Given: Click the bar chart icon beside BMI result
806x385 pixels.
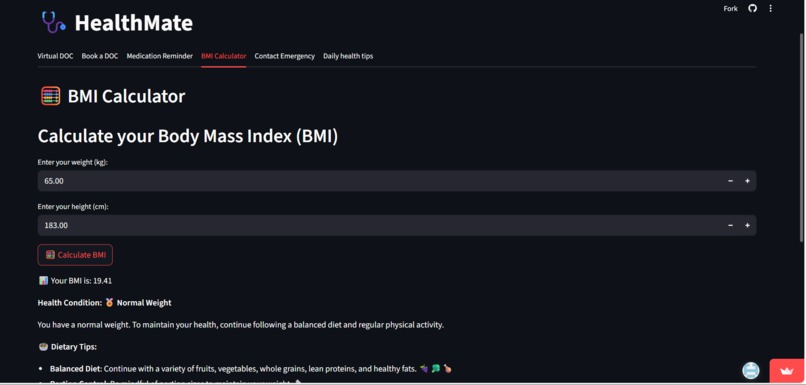Looking at the screenshot, I should point(43,281).
